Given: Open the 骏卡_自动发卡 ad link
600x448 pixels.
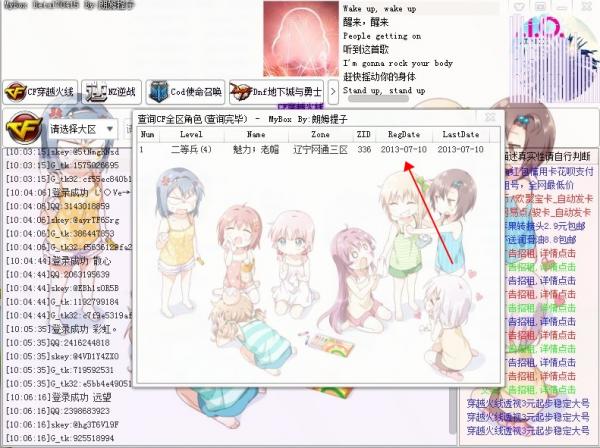Looking at the screenshot, I should [x=548, y=212].
